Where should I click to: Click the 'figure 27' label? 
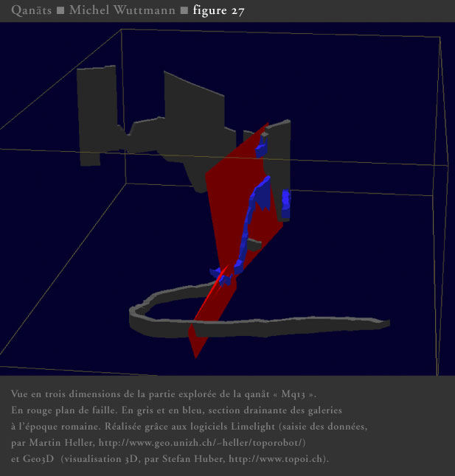click(219, 10)
